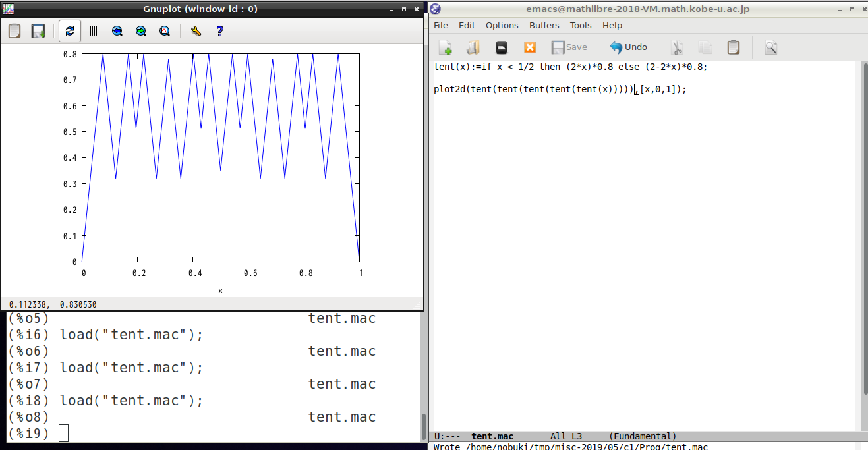Screen dimensions: 868x450
Task: Cut selection using Emacs scissors icon
Action: pos(677,47)
